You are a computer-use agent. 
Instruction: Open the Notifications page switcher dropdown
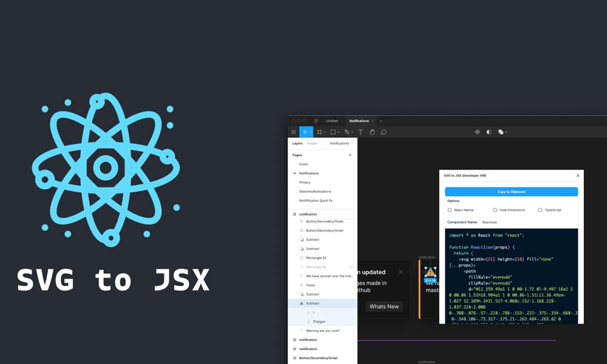click(x=340, y=143)
